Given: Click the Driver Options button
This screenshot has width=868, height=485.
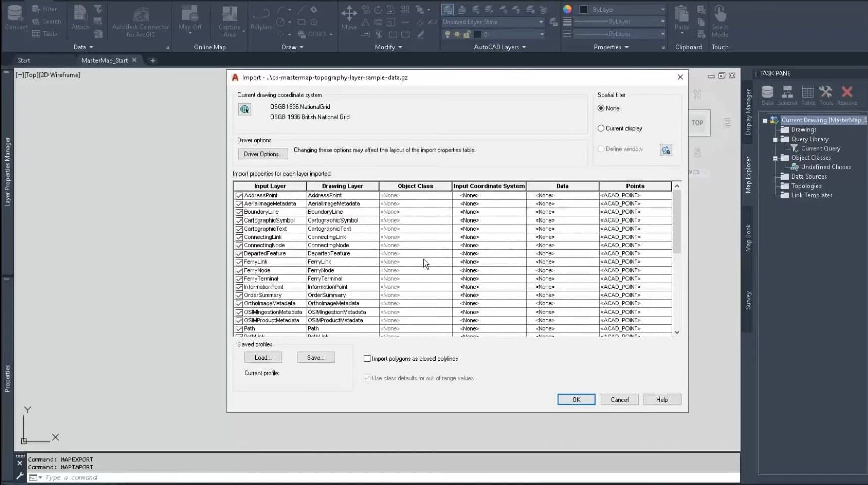Looking at the screenshot, I should pos(263,154).
